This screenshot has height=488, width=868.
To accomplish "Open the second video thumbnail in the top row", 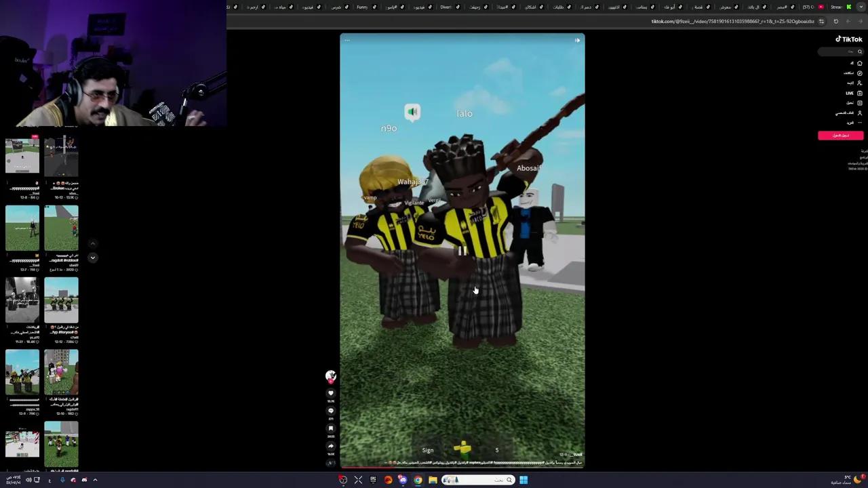I will (61, 157).
